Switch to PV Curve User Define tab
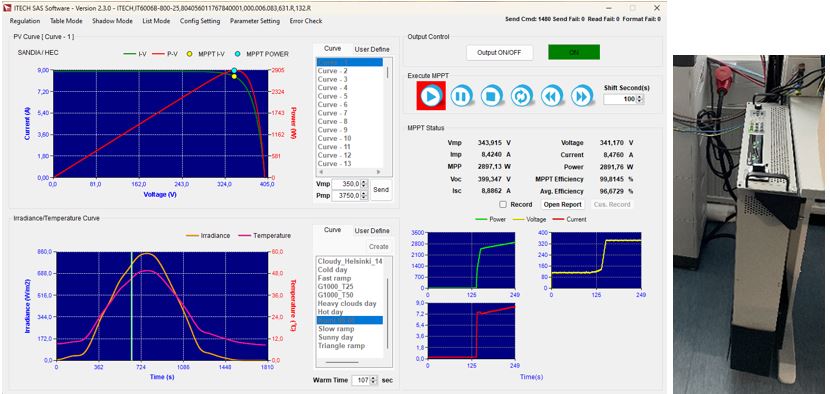This screenshot has width=830, height=394. 372,49
